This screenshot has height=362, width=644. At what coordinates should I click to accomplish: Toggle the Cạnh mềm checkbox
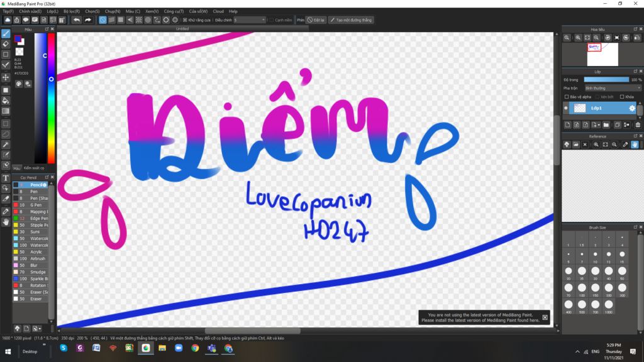271,19
